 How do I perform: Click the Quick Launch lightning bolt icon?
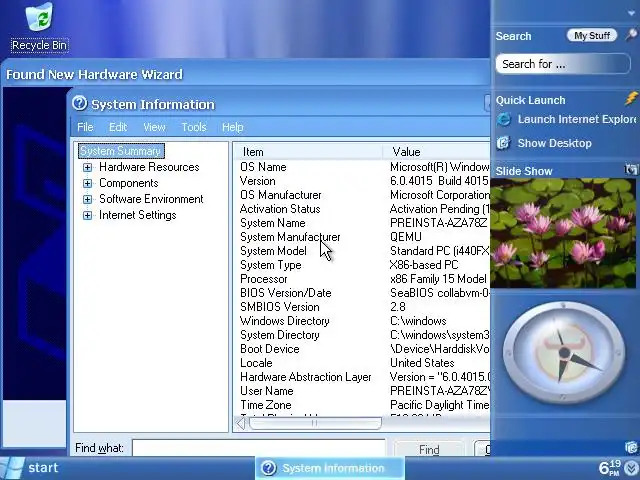[631, 98]
